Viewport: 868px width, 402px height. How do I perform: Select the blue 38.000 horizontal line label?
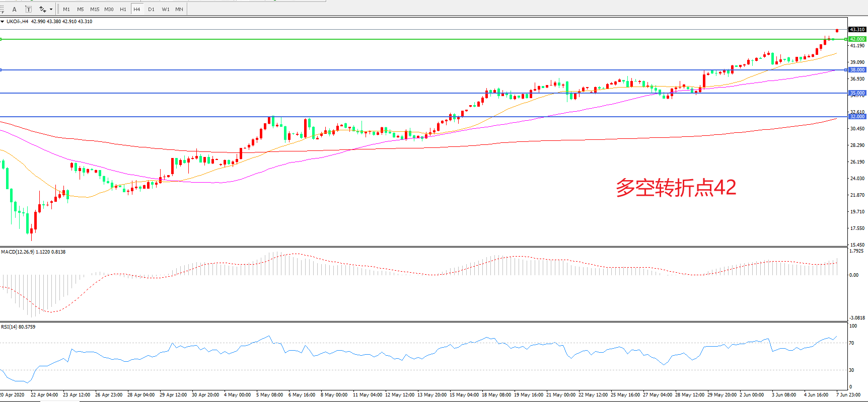tap(857, 70)
